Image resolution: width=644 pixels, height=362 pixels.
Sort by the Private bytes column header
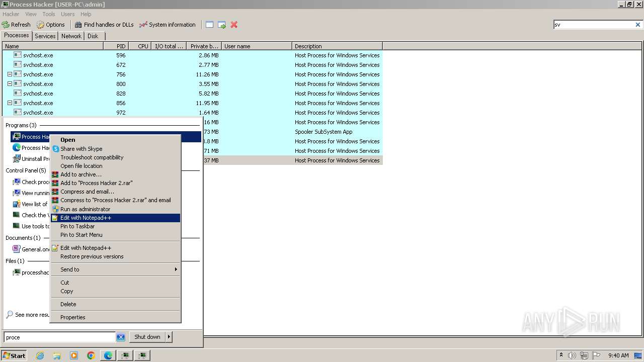click(204, 46)
